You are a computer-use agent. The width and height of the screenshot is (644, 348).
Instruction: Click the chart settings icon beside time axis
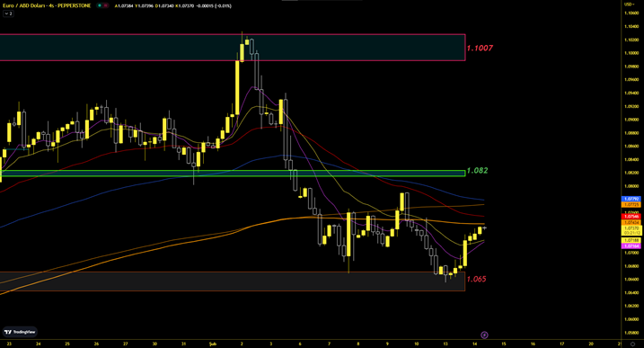tap(632, 344)
